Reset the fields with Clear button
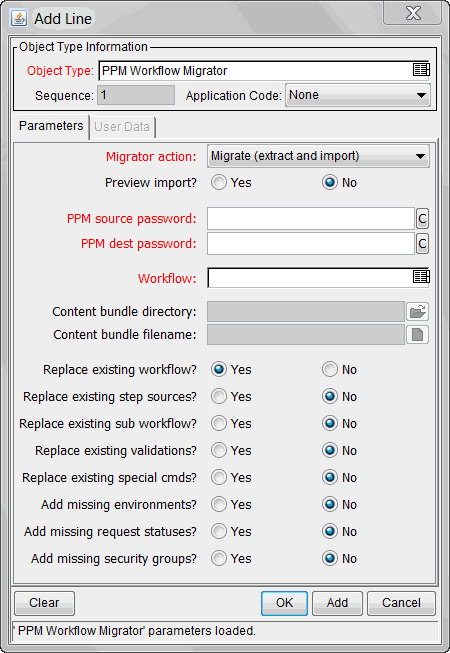 click(45, 603)
